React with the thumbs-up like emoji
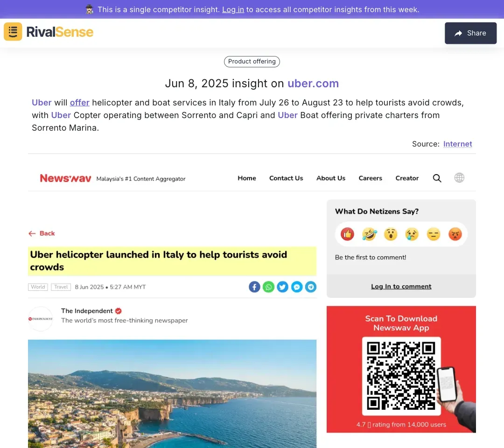Viewport: 504px width, 448px height. pyautogui.click(x=348, y=234)
